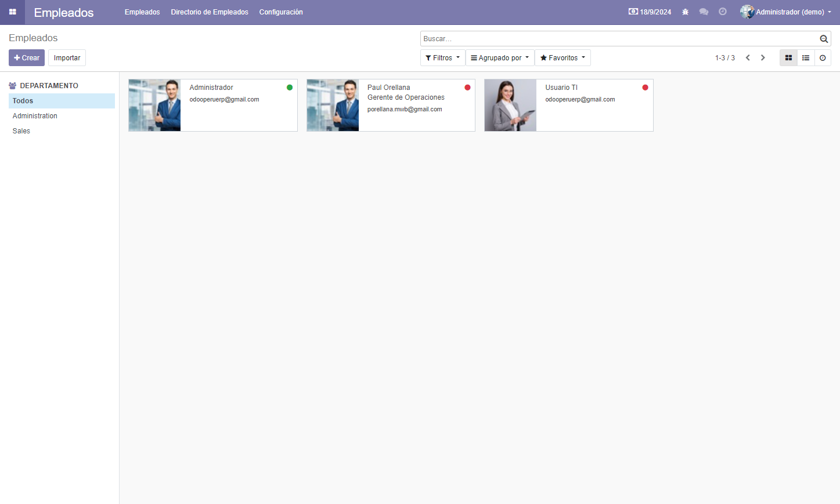Click the 18/9/2024 date indicator
Screen dimensions: 840x504
(650, 12)
